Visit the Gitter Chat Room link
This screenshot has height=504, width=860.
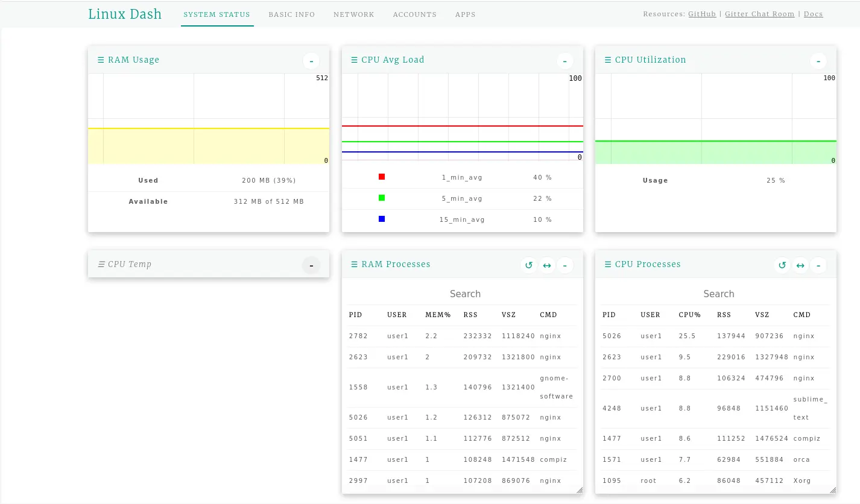click(759, 14)
